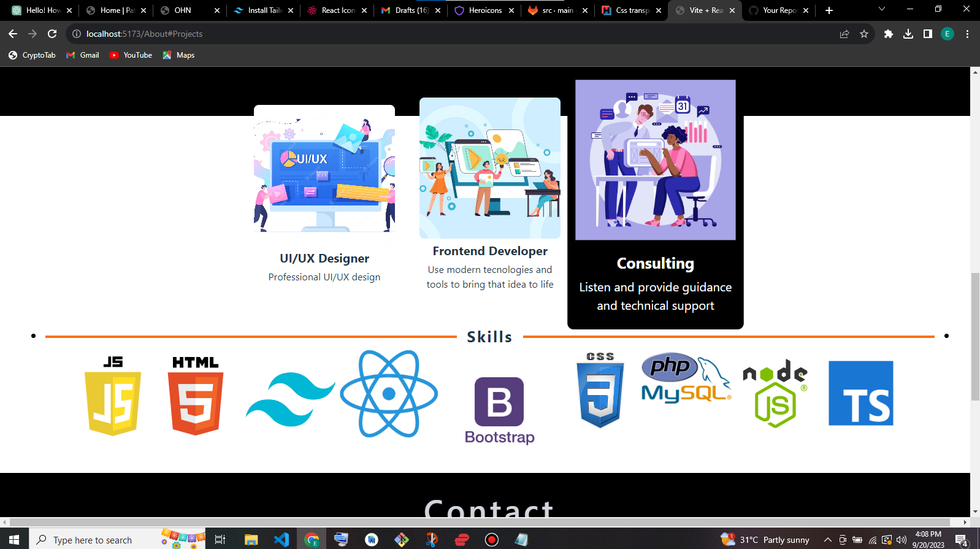The height and width of the screenshot is (549, 980).
Task: Bookmark this page with the star
Action: pos(864,34)
